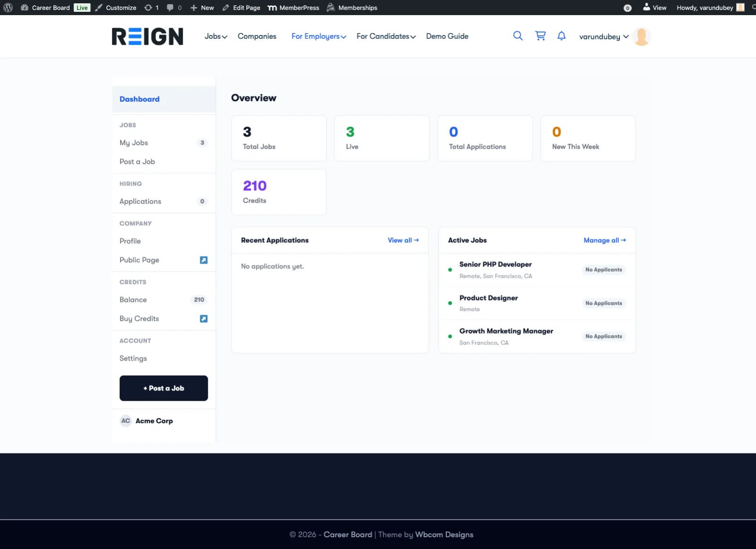Expand the Jobs navigation dropdown

pos(216,36)
